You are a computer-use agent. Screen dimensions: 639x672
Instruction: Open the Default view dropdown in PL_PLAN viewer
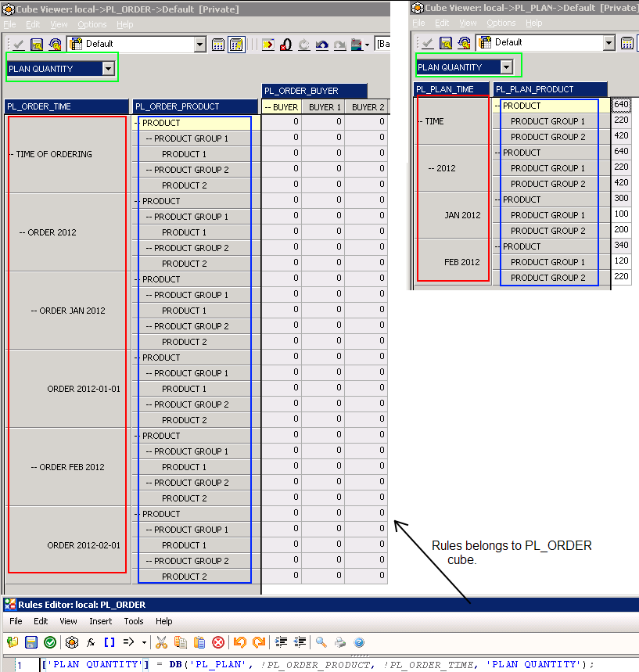tap(608, 42)
